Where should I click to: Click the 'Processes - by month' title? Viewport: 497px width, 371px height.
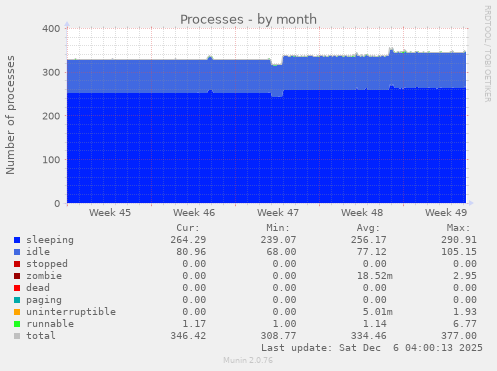[248, 19]
